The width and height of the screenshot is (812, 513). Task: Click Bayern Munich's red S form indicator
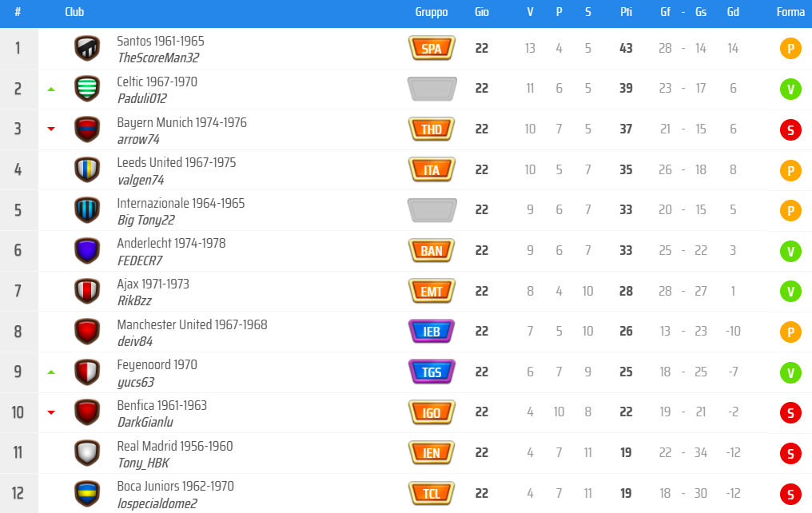click(790, 129)
